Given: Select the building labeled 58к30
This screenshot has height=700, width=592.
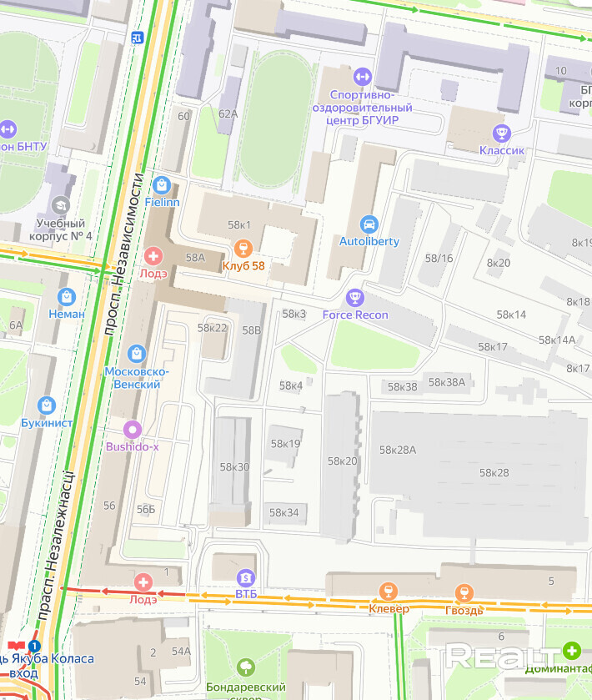Looking at the screenshot, I should coord(234,467).
